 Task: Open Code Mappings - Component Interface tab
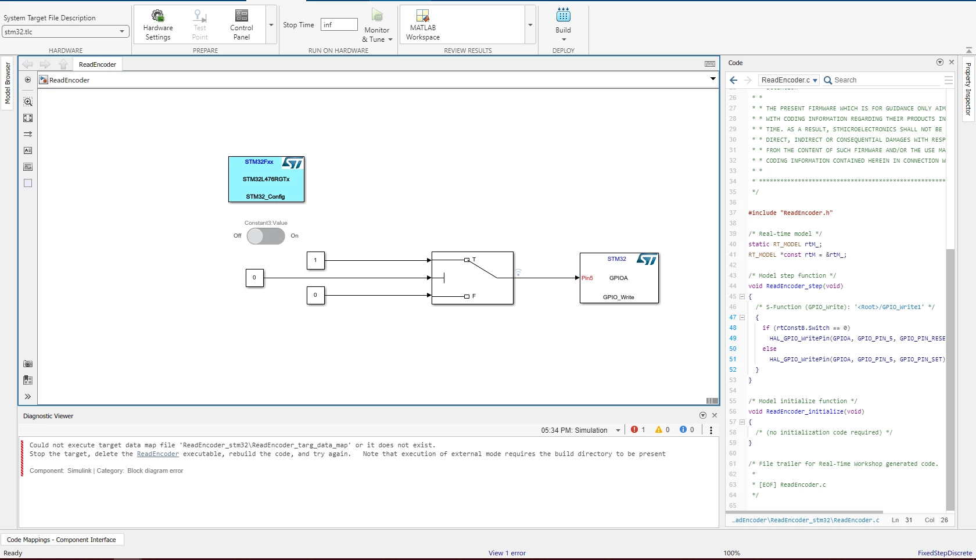click(62, 540)
